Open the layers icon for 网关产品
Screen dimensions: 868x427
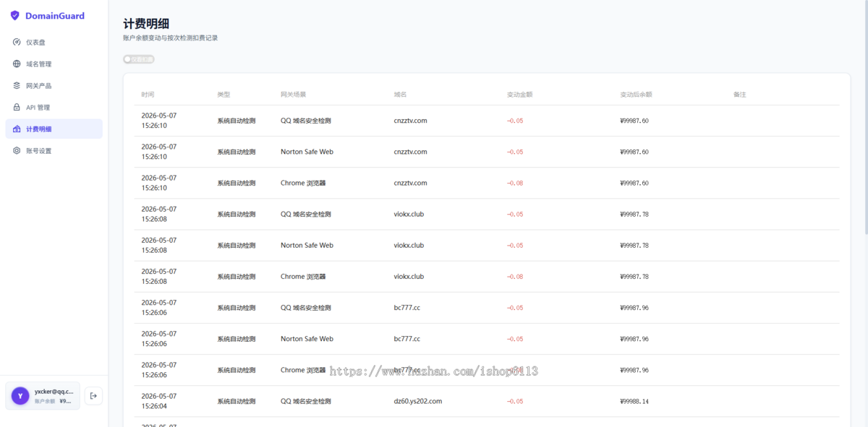point(17,85)
